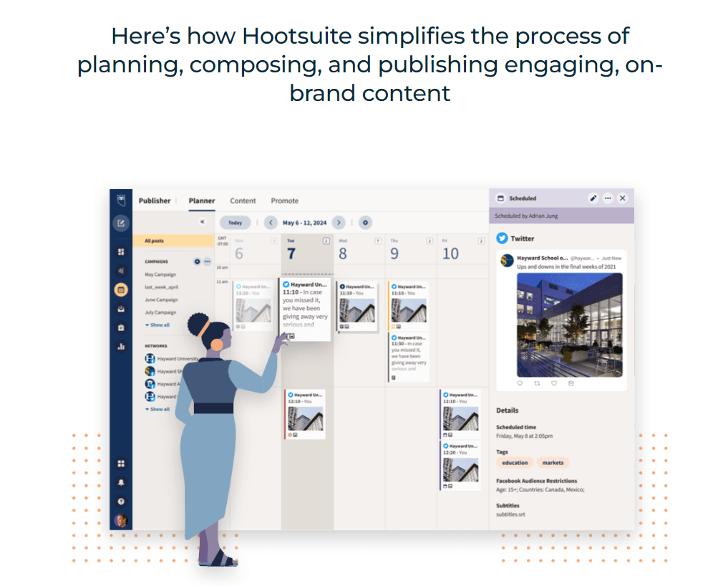This screenshot has height=586, width=728.
Task: Click the notifications bell icon
Action: (121, 482)
